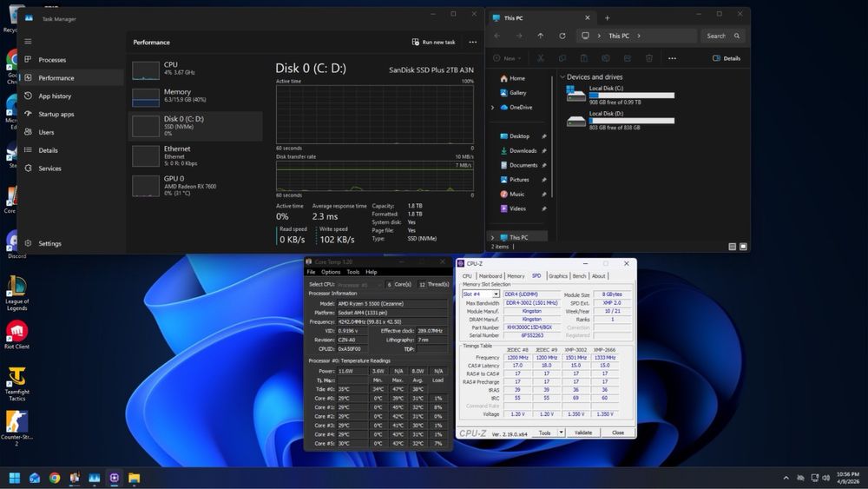Click Delete trash icon in Explorer toolbar
The width and height of the screenshot is (868, 489).
(x=648, y=58)
